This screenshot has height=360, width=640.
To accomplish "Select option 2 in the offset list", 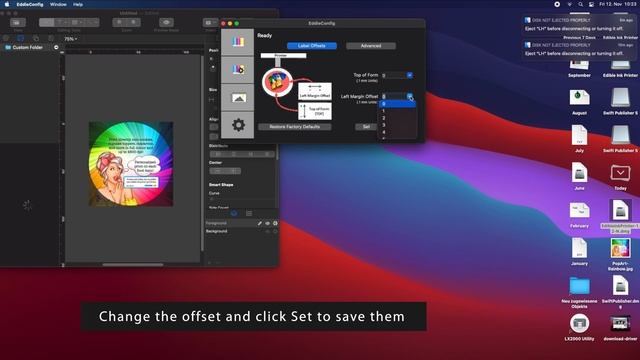I will (398, 118).
